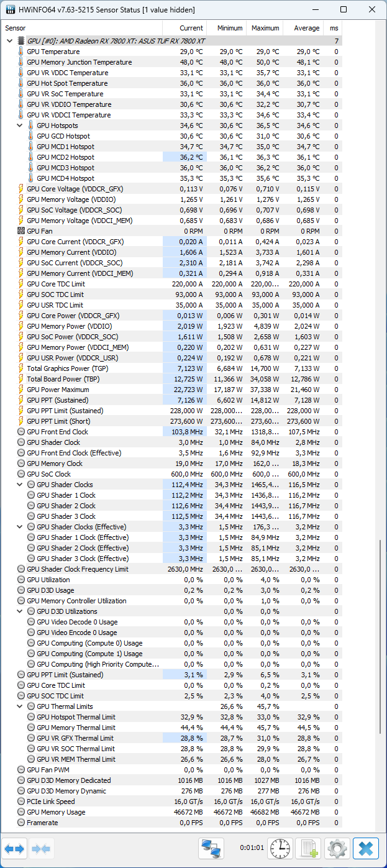Select the GPU USR TDC Limit row
The width and height of the screenshot is (387, 868).
coord(171,305)
